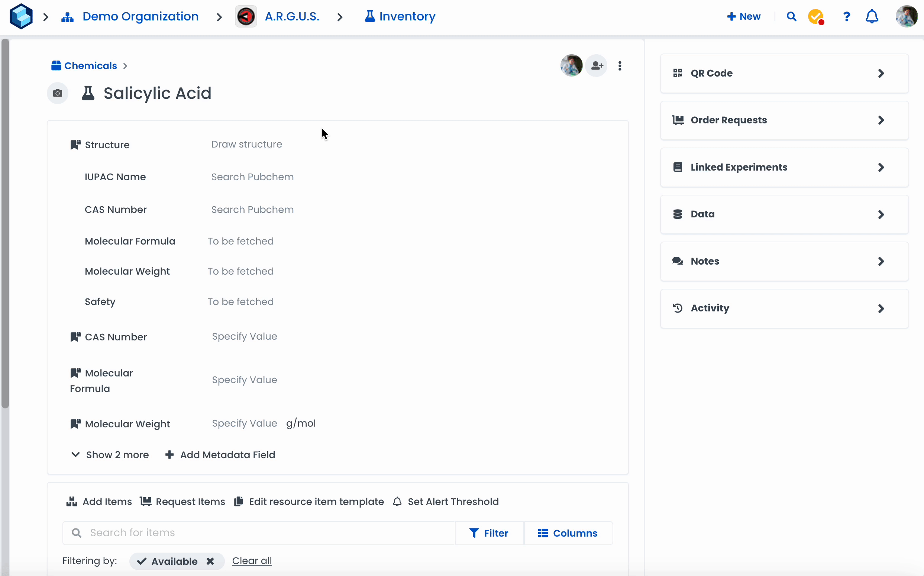
Task: Click the add user icon
Action: [597, 66]
